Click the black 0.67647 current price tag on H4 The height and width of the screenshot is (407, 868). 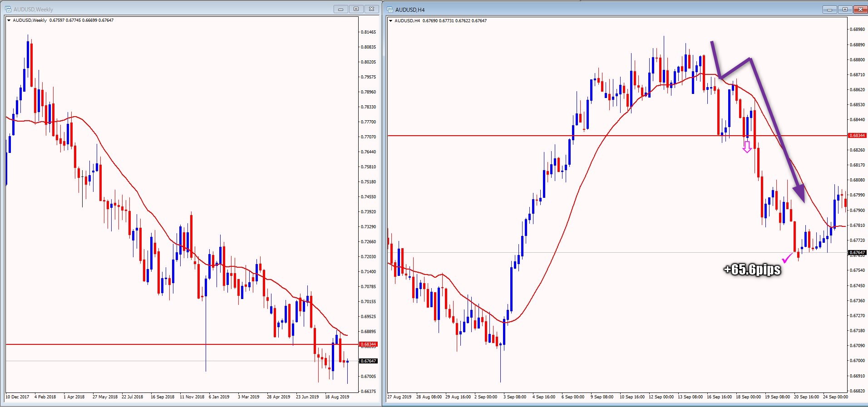pyautogui.click(x=857, y=253)
